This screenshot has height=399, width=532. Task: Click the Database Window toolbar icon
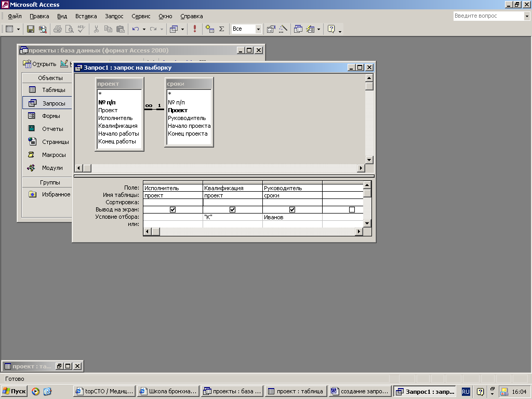coord(298,29)
